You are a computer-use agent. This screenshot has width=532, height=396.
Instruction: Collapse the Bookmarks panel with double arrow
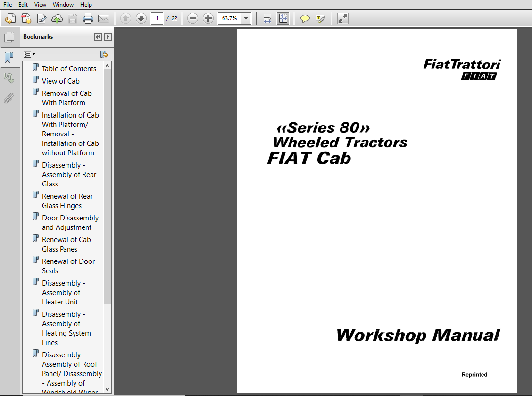98,37
